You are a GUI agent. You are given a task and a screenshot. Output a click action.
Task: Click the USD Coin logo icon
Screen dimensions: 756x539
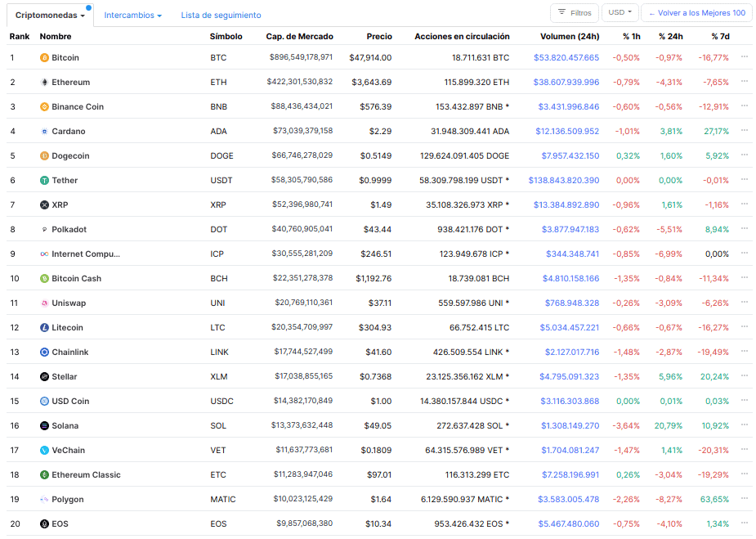coord(44,402)
